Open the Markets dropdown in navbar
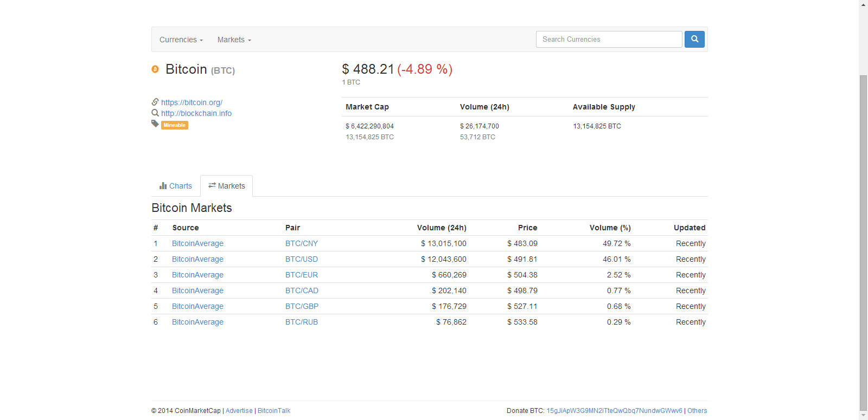The image size is (868, 420). (234, 40)
